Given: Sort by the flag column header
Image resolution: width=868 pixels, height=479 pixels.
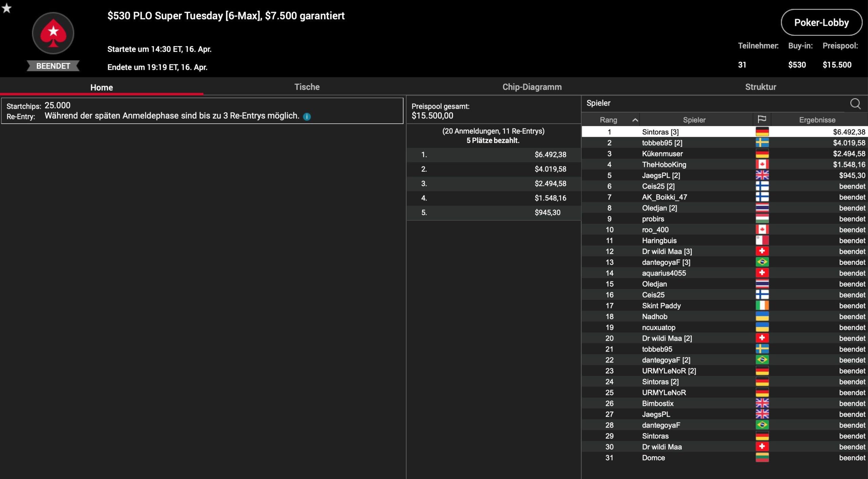Looking at the screenshot, I should point(762,120).
